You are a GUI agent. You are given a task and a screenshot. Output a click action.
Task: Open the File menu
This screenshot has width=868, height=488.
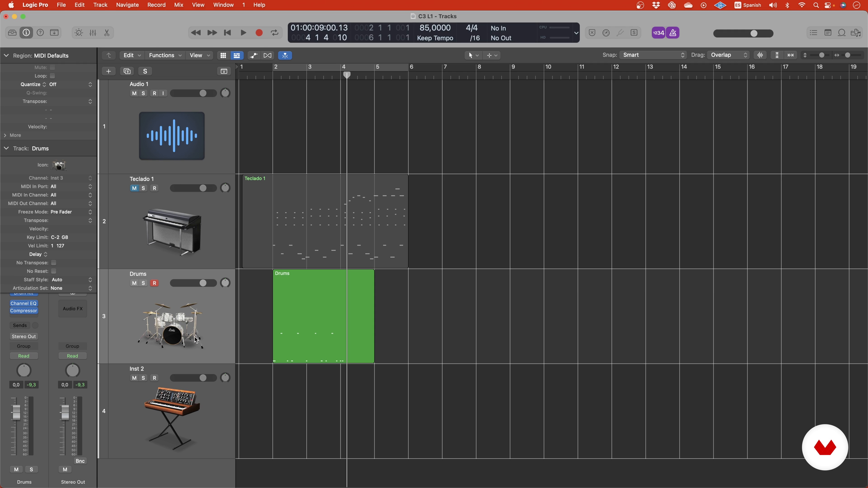(61, 5)
